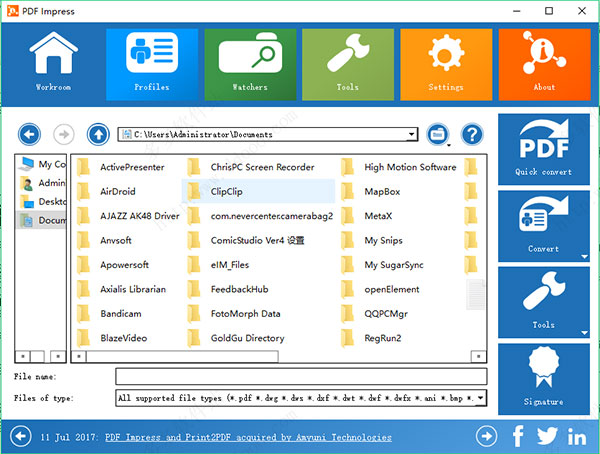Image resolution: width=600 pixels, height=454 pixels.
Task: Open the About tab
Action: 544,64
